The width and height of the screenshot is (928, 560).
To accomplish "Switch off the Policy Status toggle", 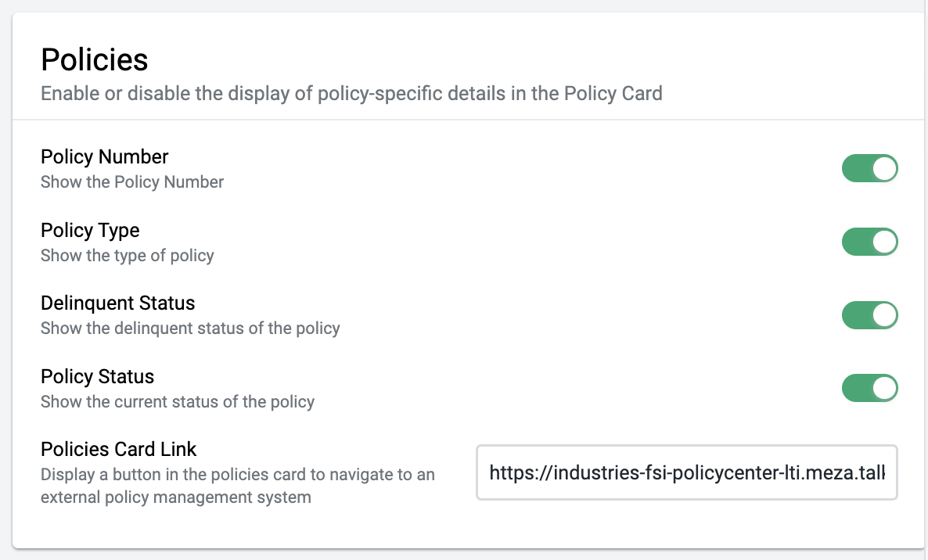I will pyautogui.click(x=870, y=388).
